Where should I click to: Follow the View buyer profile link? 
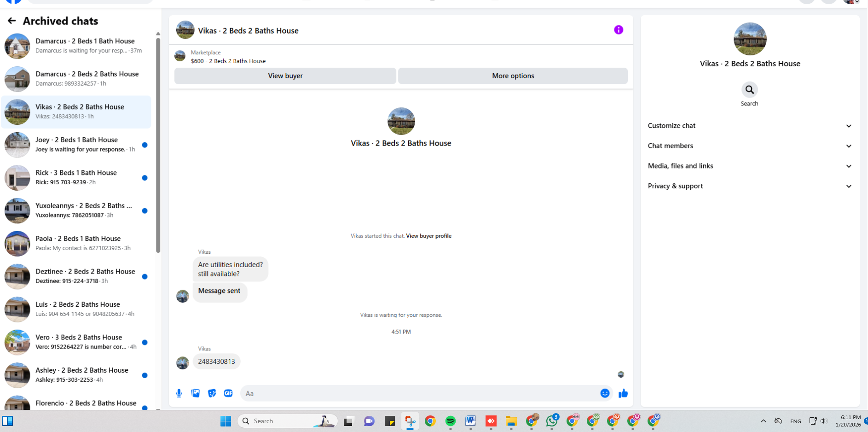(428, 236)
